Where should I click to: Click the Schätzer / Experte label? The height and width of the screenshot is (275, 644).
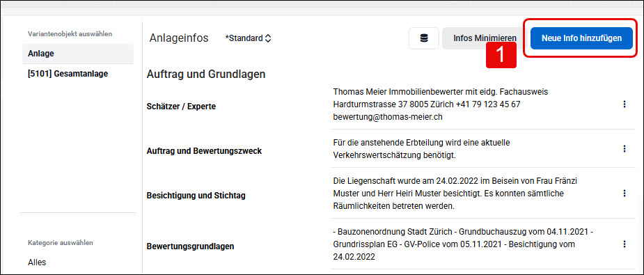(x=181, y=107)
